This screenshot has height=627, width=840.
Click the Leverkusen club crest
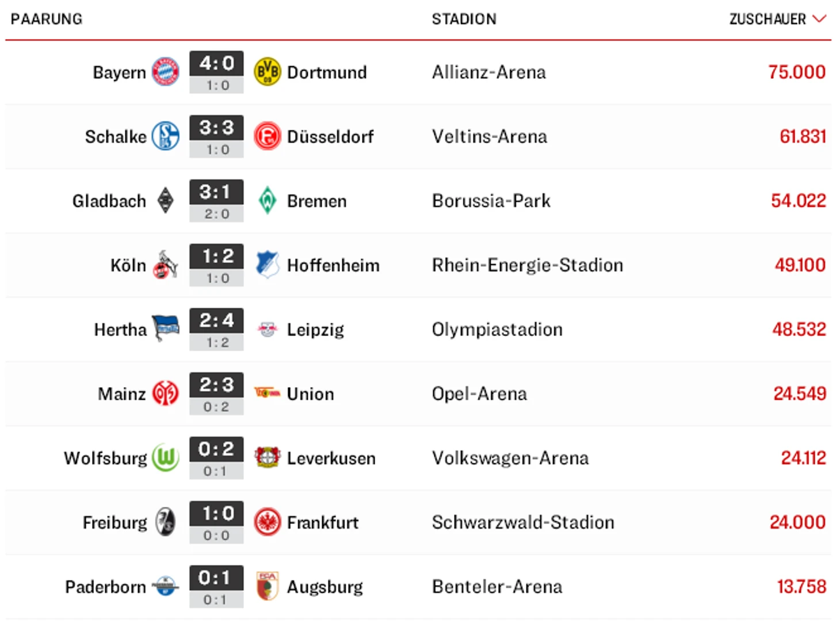[x=268, y=457]
